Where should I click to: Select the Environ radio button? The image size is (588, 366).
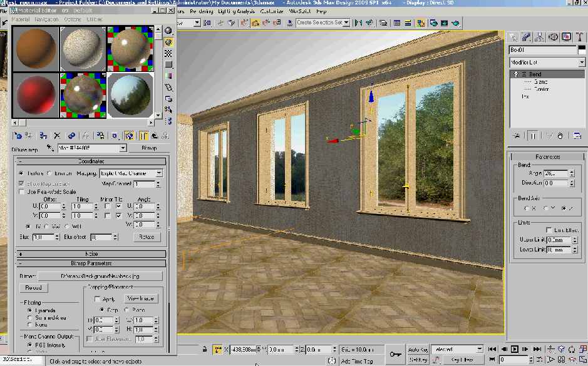[49, 173]
